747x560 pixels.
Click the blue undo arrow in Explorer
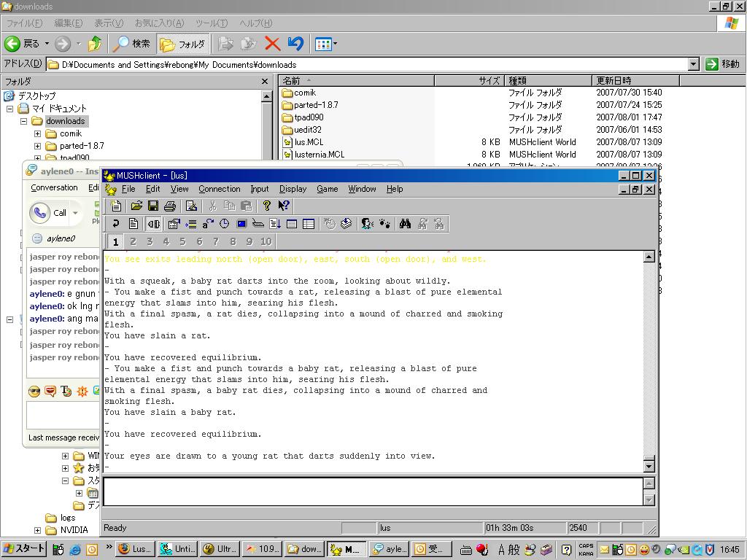[296, 44]
